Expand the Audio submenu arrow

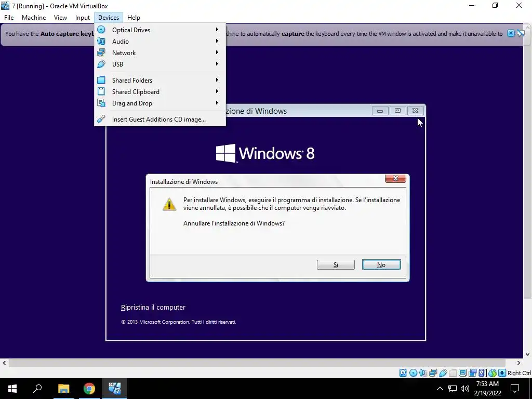217,41
